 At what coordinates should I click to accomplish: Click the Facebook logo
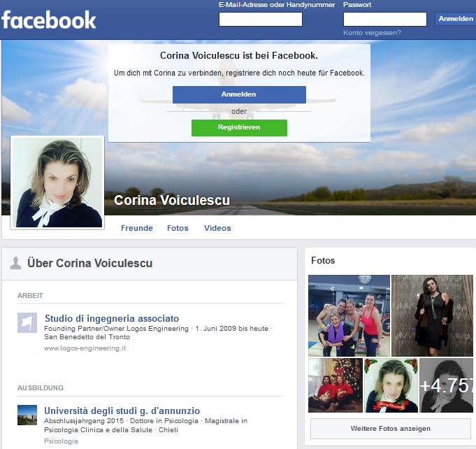(x=49, y=20)
